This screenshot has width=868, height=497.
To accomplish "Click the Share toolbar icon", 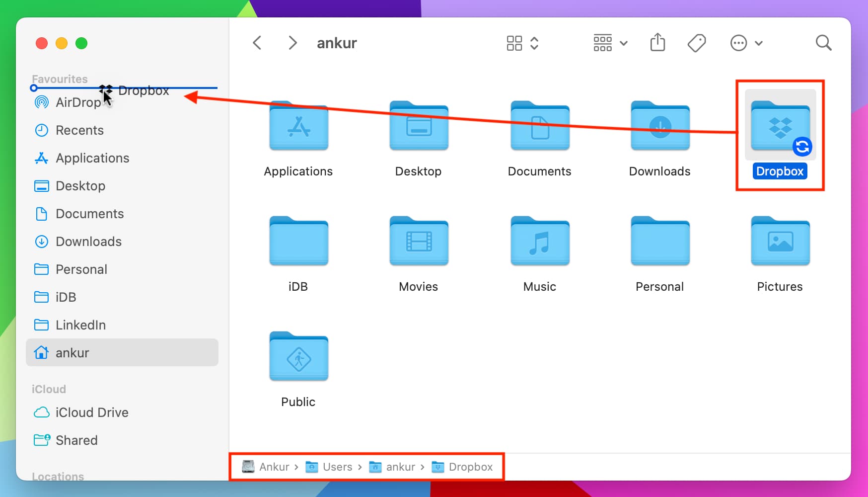I will click(657, 42).
